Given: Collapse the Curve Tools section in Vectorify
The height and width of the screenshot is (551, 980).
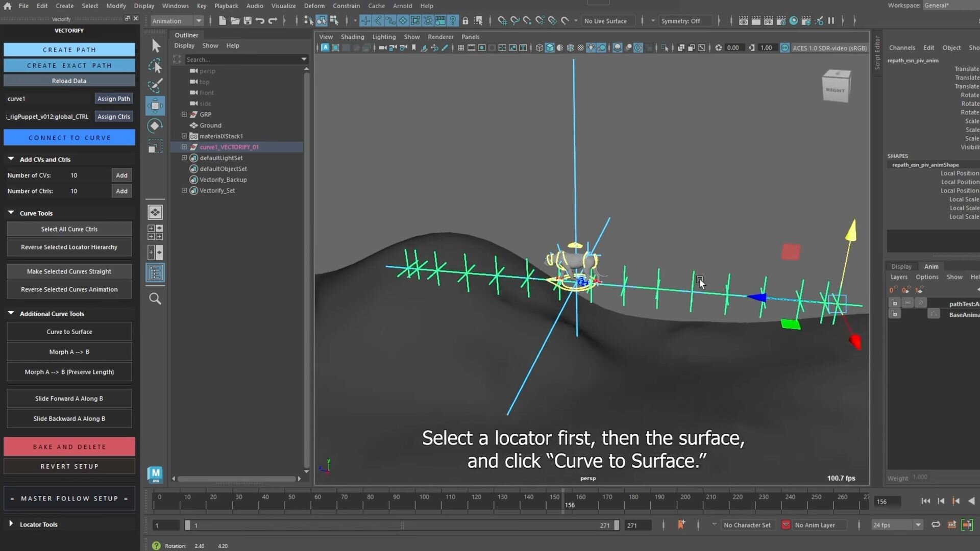Looking at the screenshot, I should [11, 213].
